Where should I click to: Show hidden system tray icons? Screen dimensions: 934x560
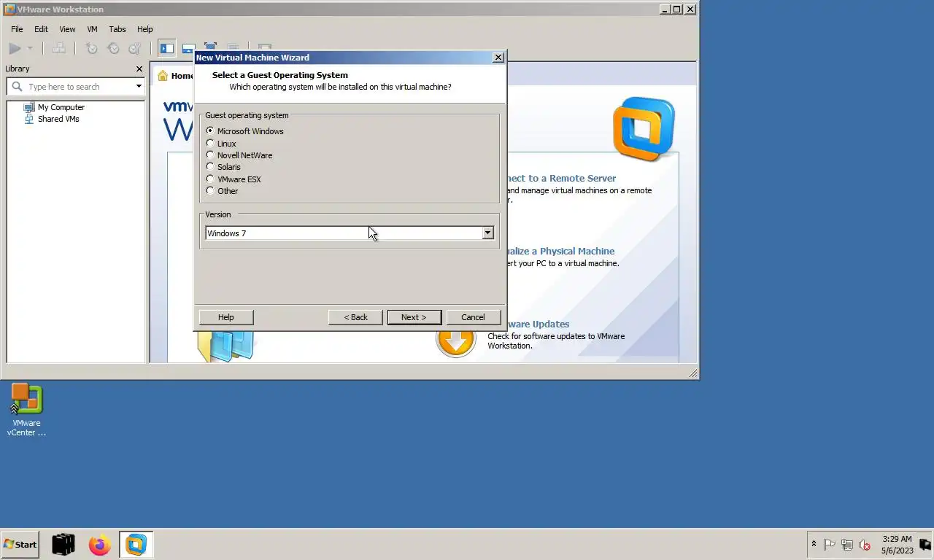pyautogui.click(x=814, y=544)
